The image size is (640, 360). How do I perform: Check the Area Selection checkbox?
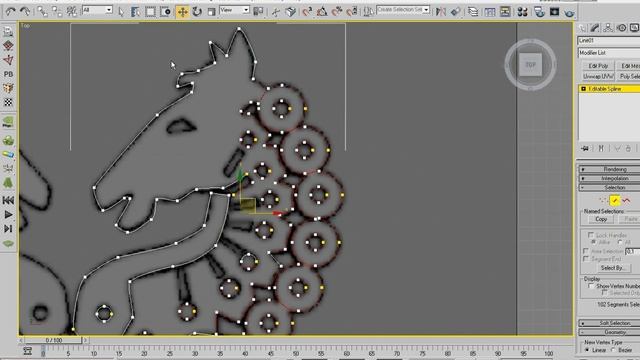[586, 251]
